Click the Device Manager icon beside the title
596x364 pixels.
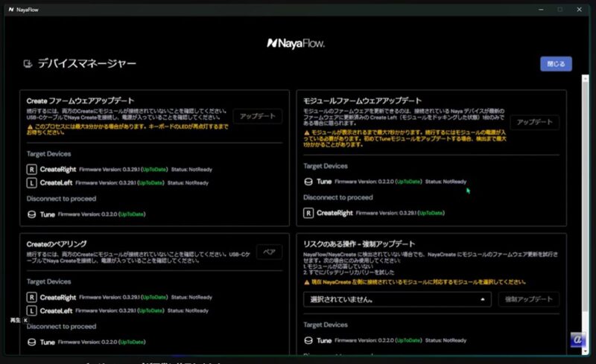pos(28,65)
